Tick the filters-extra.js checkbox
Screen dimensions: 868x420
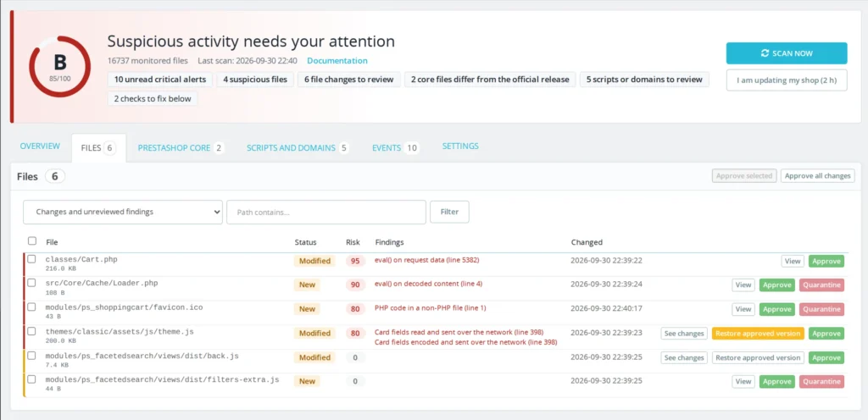pyautogui.click(x=32, y=379)
